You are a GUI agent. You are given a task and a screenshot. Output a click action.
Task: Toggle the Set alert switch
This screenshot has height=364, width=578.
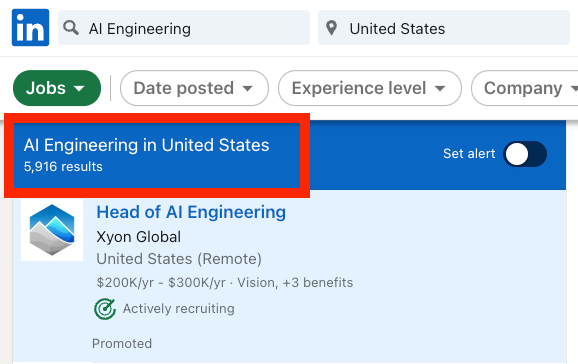525,154
